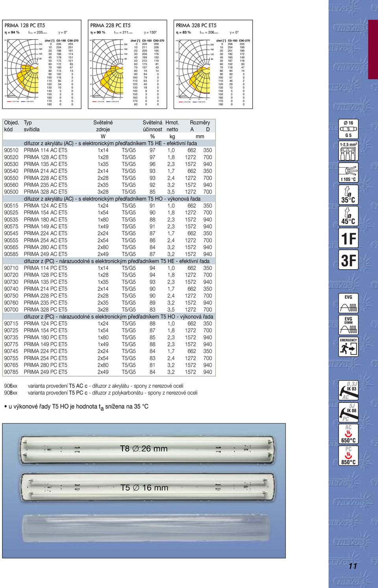Image resolution: width=378 pixels, height=588 pixels.
Task: Select row PRIMA 249 AC ET5
Action: tap(109, 254)
